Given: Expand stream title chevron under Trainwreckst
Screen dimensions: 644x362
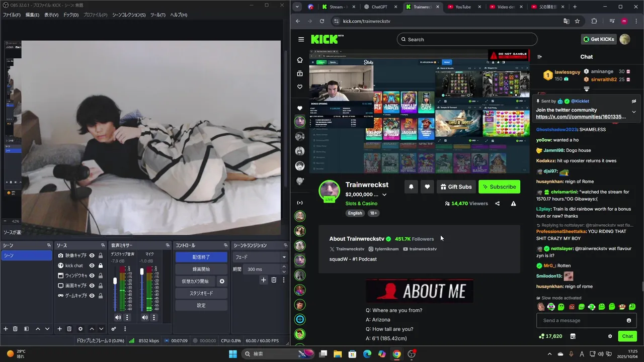Looking at the screenshot, I should click(x=384, y=195).
